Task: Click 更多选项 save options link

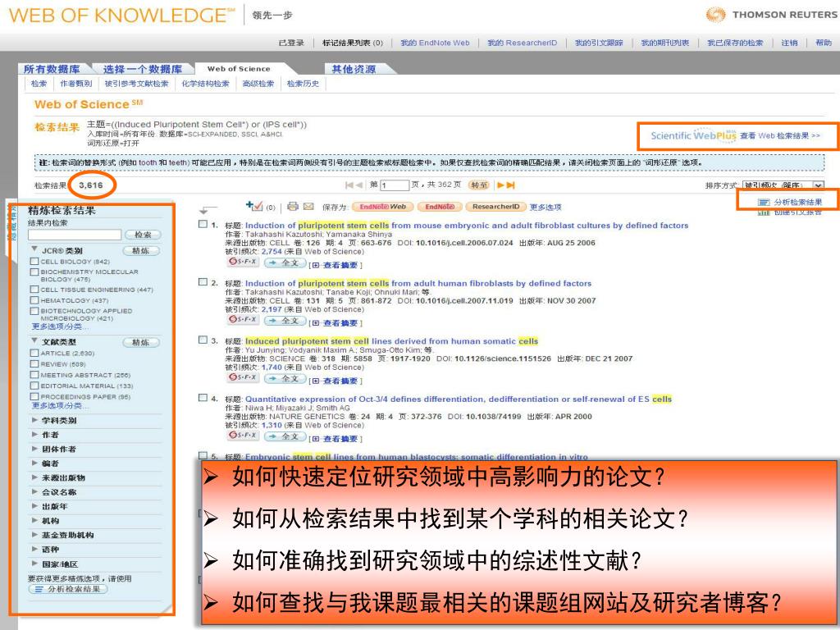Action: point(546,207)
